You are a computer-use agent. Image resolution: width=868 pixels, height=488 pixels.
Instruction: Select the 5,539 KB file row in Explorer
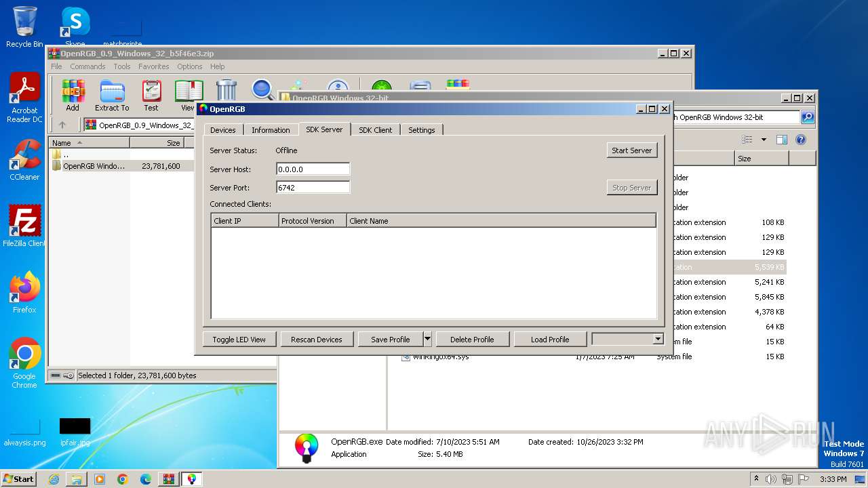[730, 267]
